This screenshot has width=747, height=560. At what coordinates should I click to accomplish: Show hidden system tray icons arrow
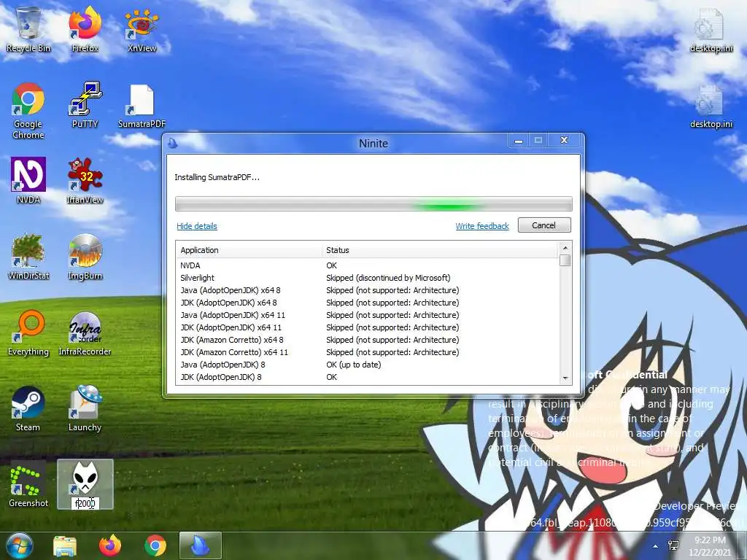coord(656,546)
